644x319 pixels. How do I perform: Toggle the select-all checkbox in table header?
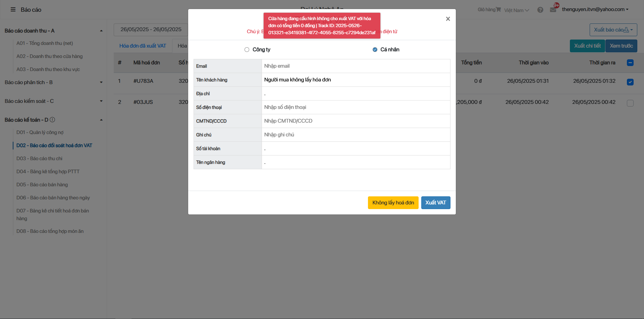click(630, 63)
